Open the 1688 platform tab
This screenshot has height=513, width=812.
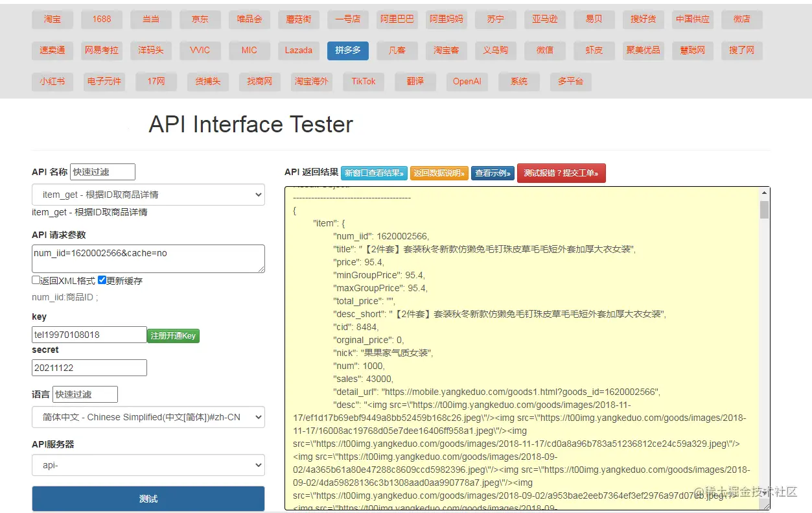tap(102, 19)
